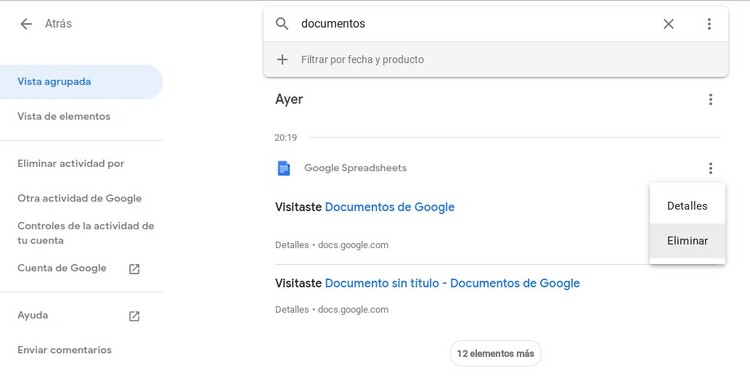
Task: Click the 20:19 timestamp
Action: [x=286, y=138]
